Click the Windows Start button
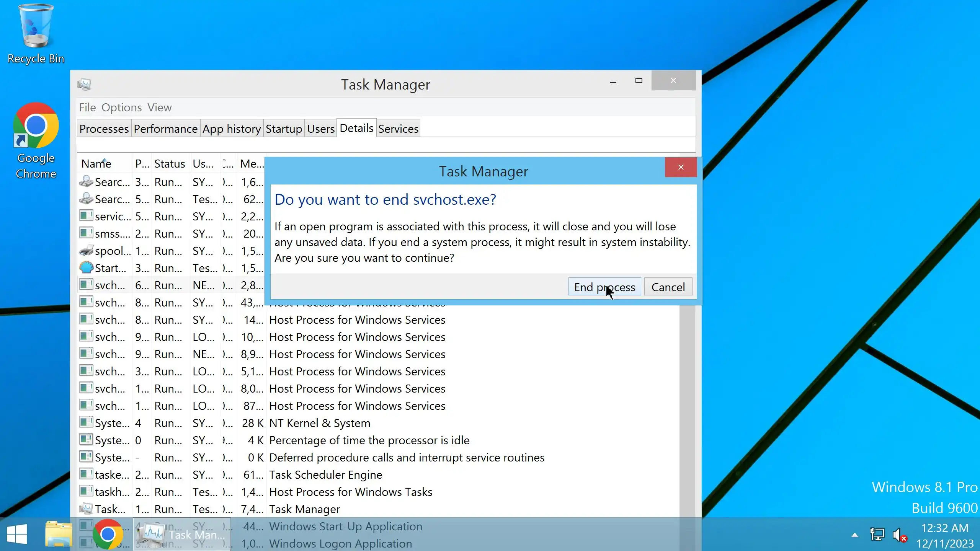980x551 pixels. (17, 534)
